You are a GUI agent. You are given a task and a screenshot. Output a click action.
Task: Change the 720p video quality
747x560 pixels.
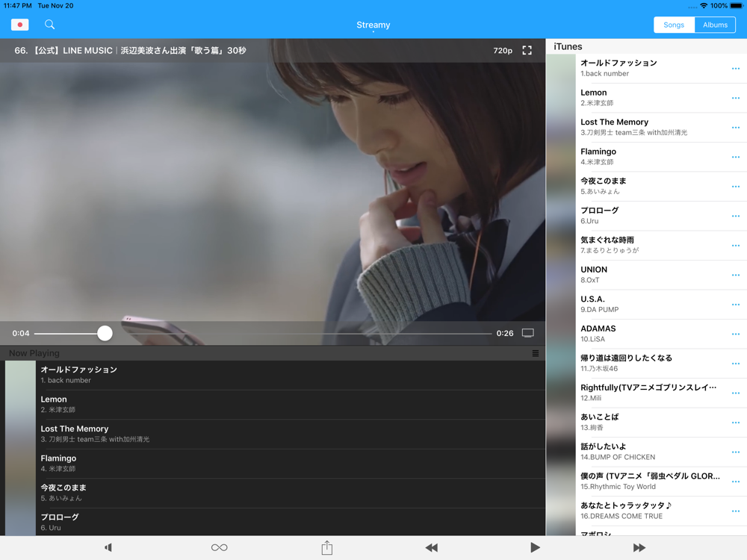point(503,51)
